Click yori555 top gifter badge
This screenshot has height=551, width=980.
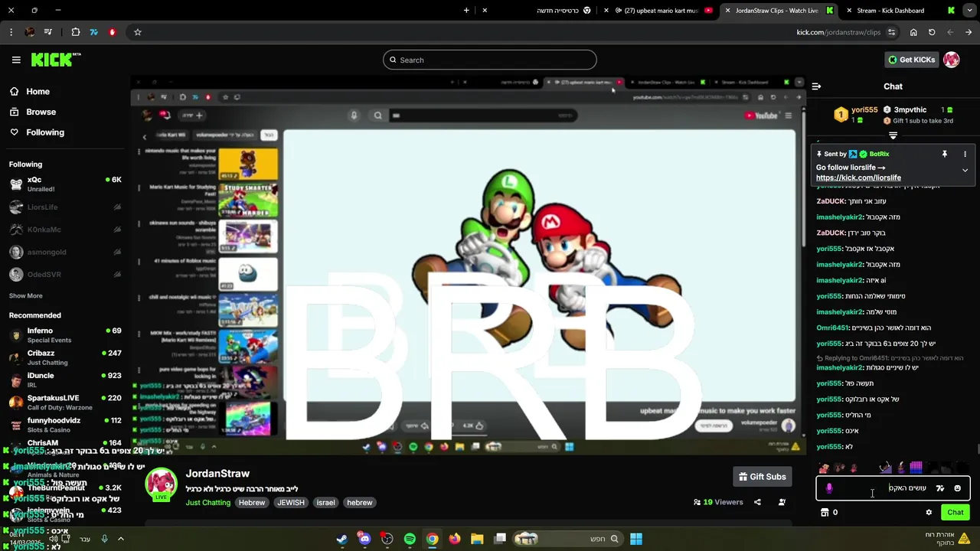pos(841,115)
